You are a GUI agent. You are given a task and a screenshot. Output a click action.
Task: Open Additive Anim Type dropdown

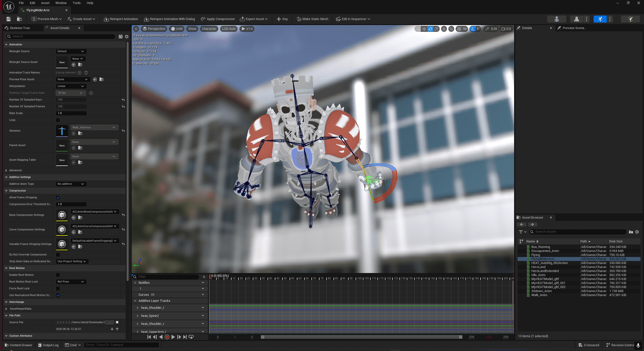[x=71, y=184]
